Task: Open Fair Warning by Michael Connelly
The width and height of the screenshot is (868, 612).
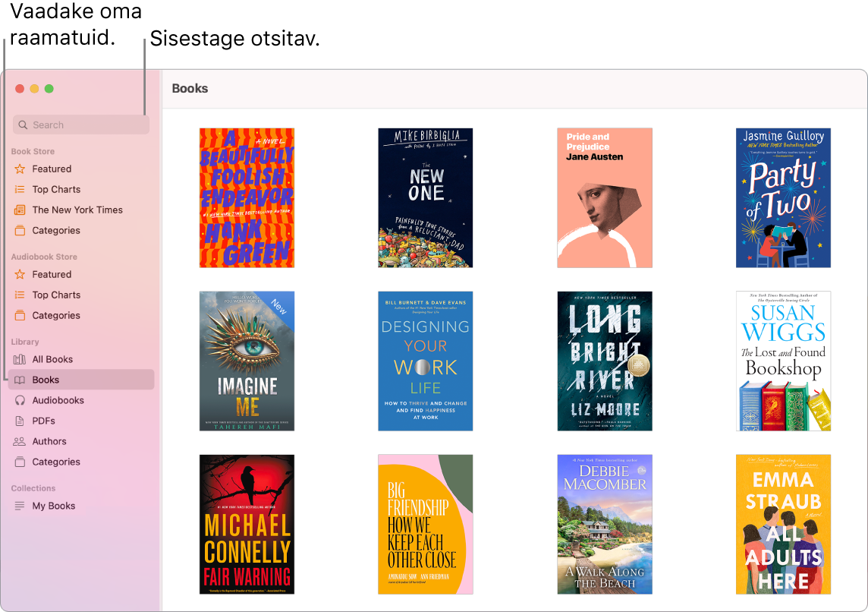Action: [x=247, y=524]
